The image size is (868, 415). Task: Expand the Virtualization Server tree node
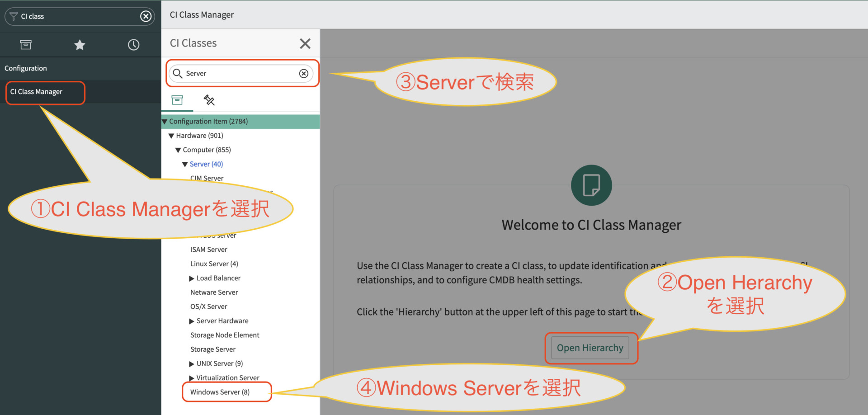pyautogui.click(x=191, y=377)
